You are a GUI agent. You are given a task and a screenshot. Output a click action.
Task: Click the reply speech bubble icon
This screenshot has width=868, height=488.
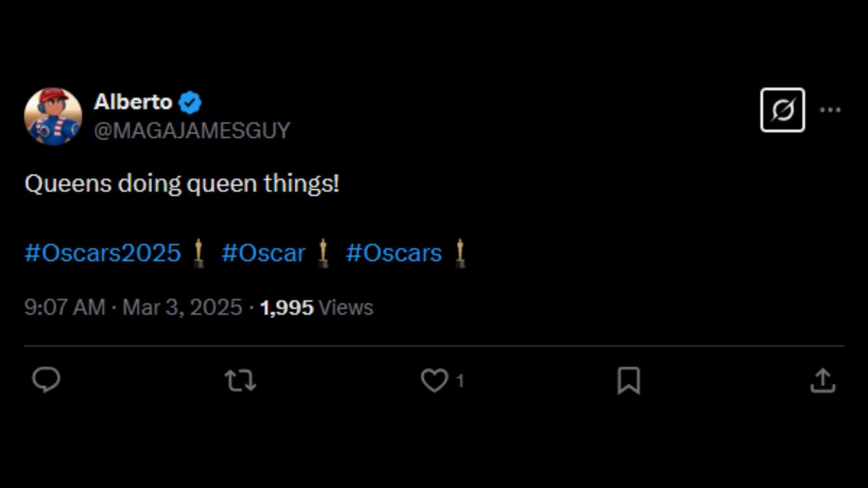46,380
